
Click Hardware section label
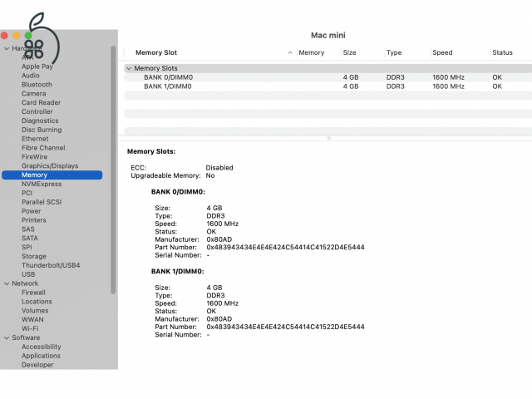[x=27, y=48]
